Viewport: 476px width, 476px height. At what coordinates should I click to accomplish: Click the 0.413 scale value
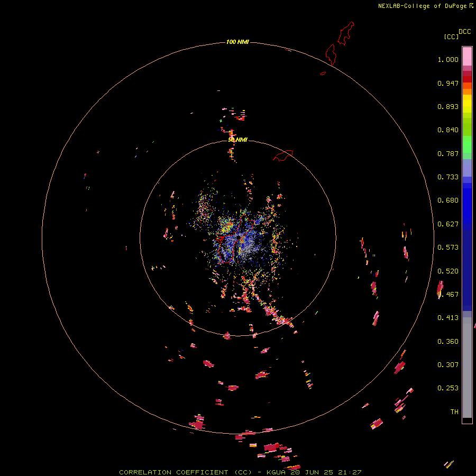[x=448, y=318]
